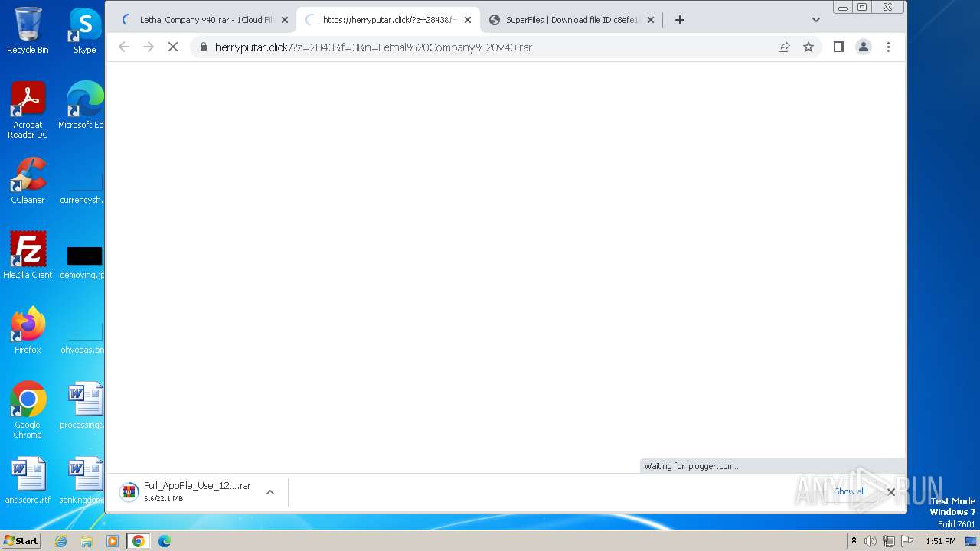Screen dimensions: 980x551
Task: Open the Windows Start menu
Action: [21, 540]
